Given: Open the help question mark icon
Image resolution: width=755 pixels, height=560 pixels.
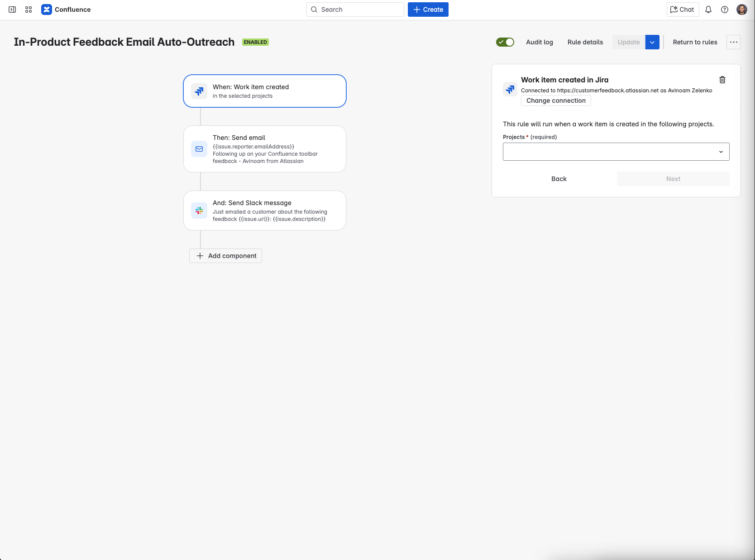Looking at the screenshot, I should point(724,9).
